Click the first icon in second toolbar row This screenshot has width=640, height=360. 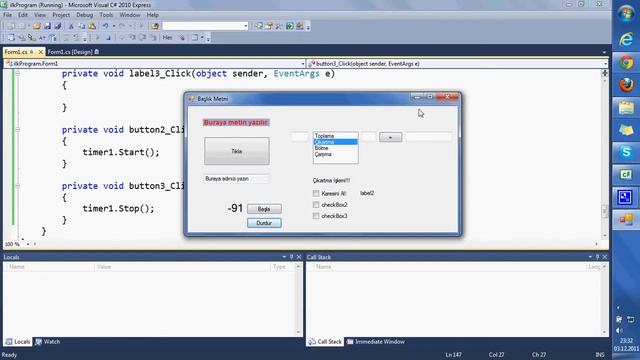pyautogui.click(x=11, y=38)
